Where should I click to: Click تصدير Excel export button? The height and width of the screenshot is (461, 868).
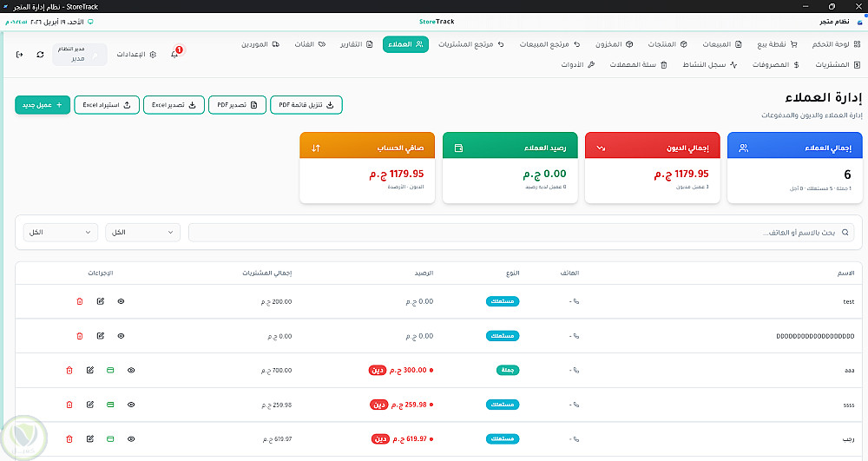[x=174, y=105]
